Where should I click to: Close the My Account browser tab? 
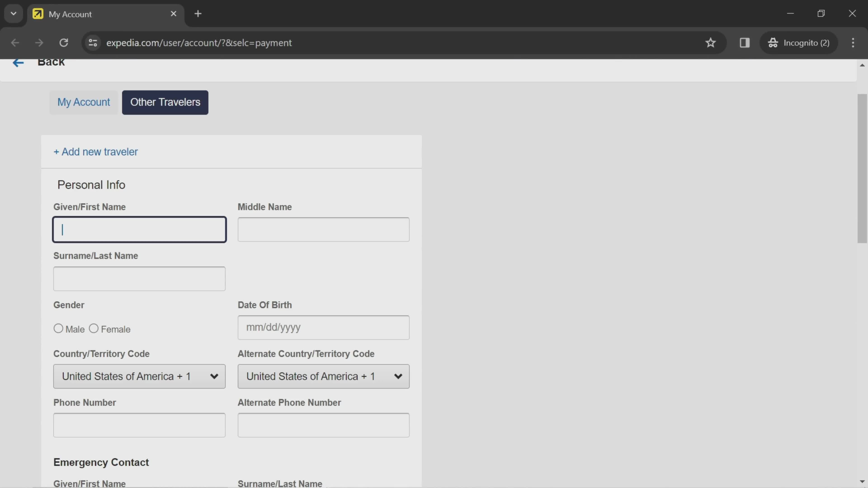pyautogui.click(x=174, y=14)
